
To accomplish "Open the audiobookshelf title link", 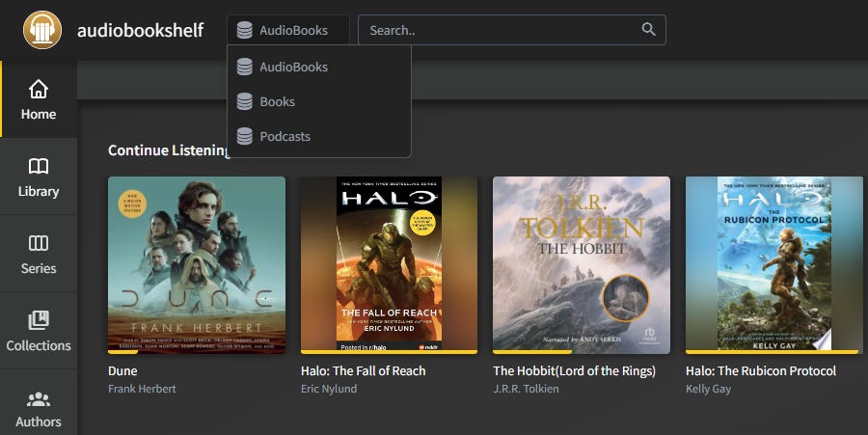I will (140, 30).
